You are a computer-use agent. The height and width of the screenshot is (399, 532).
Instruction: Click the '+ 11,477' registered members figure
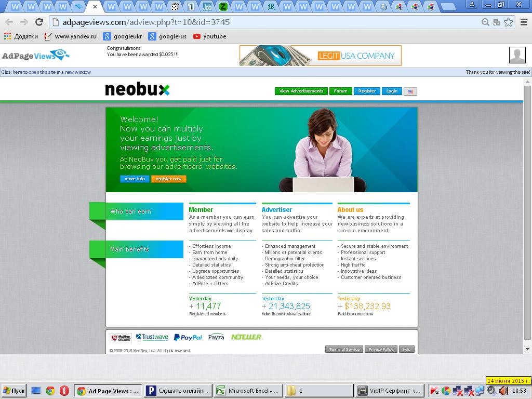205,306
